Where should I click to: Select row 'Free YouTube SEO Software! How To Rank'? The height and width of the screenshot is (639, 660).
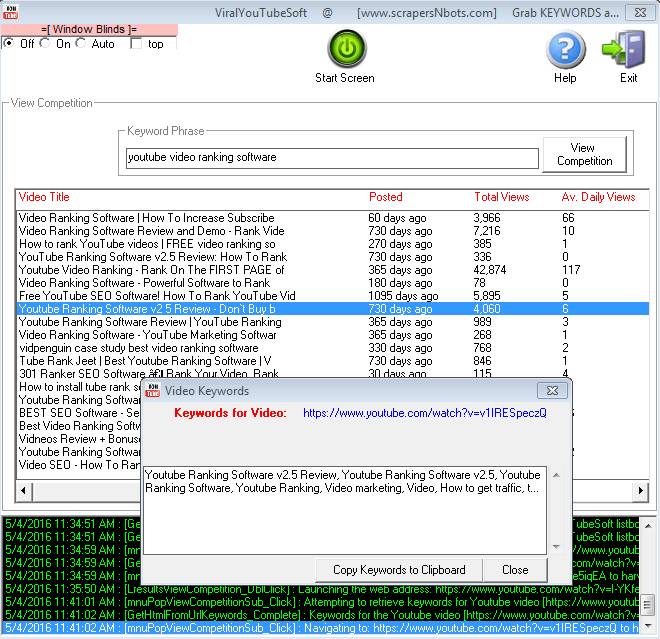333,296
